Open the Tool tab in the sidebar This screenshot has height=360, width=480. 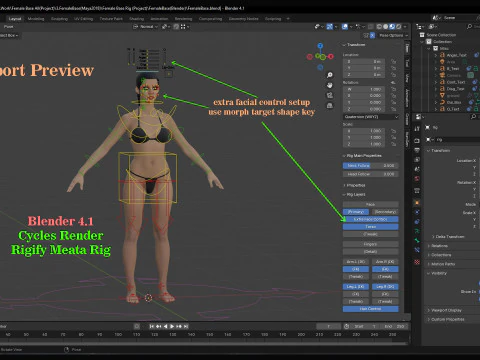coord(407,63)
